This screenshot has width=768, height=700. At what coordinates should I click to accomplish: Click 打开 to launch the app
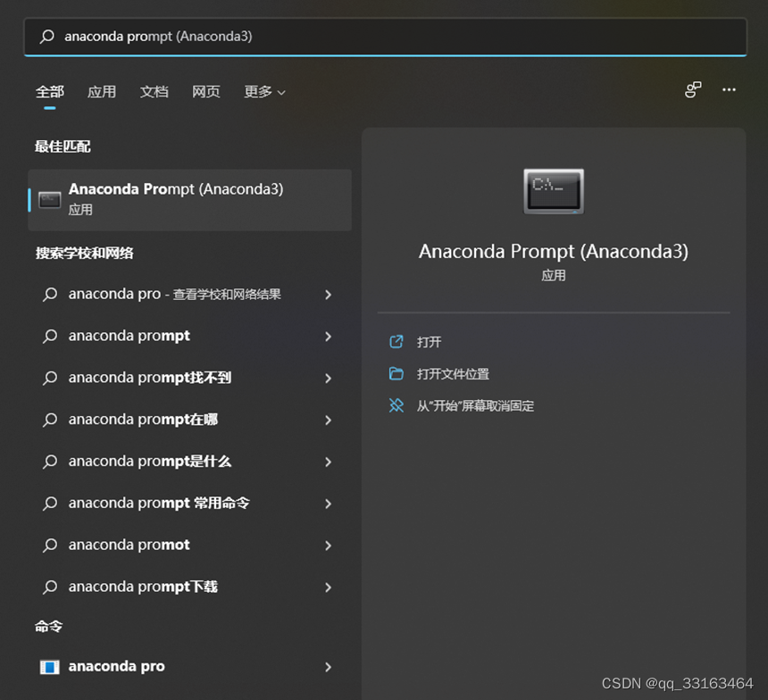click(429, 342)
